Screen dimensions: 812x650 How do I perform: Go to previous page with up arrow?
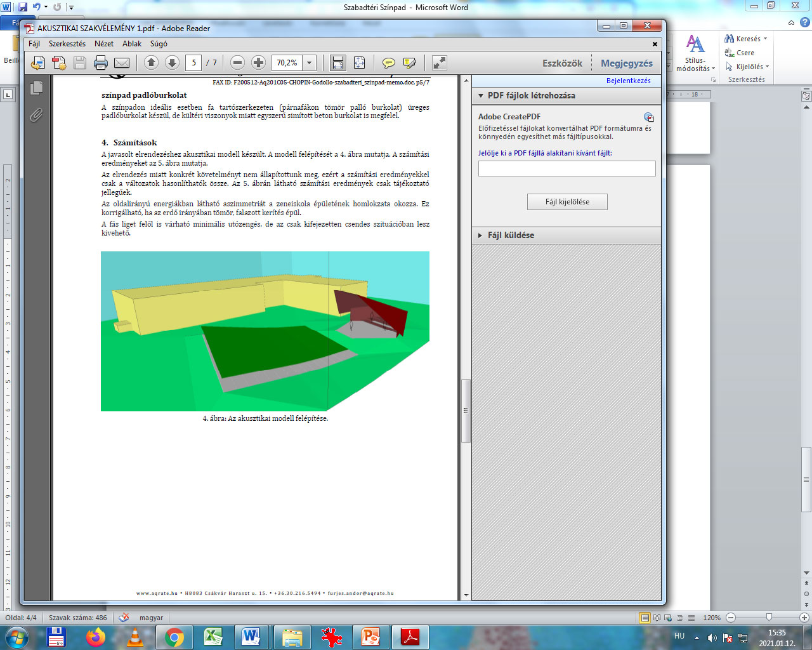click(x=151, y=63)
